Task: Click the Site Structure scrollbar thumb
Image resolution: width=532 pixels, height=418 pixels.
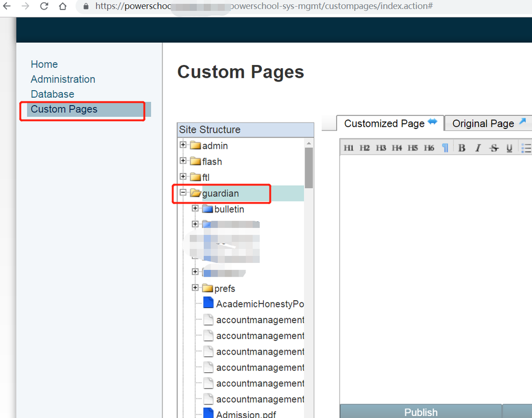Action: point(309,168)
